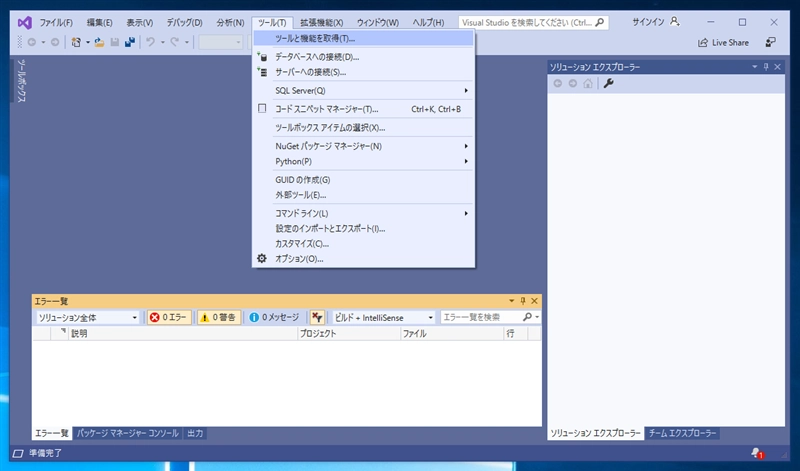Click the Save All icon
800x471 pixels.
130,42
